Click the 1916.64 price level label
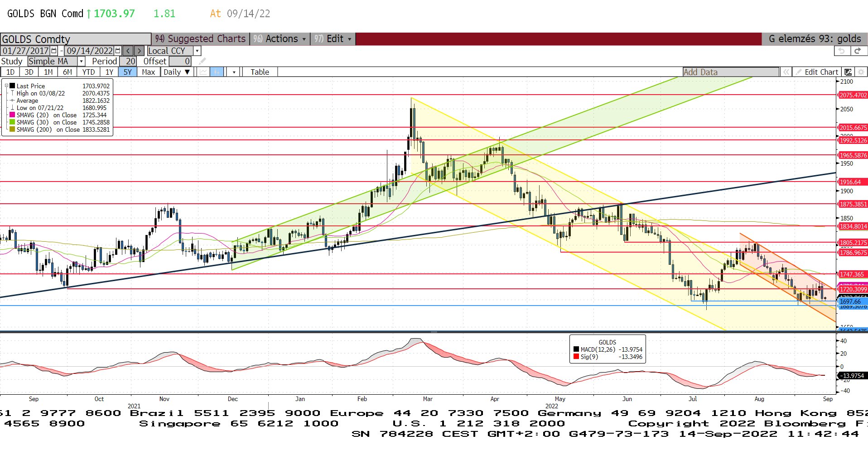This screenshot has width=868, height=459. tap(853, 182)
